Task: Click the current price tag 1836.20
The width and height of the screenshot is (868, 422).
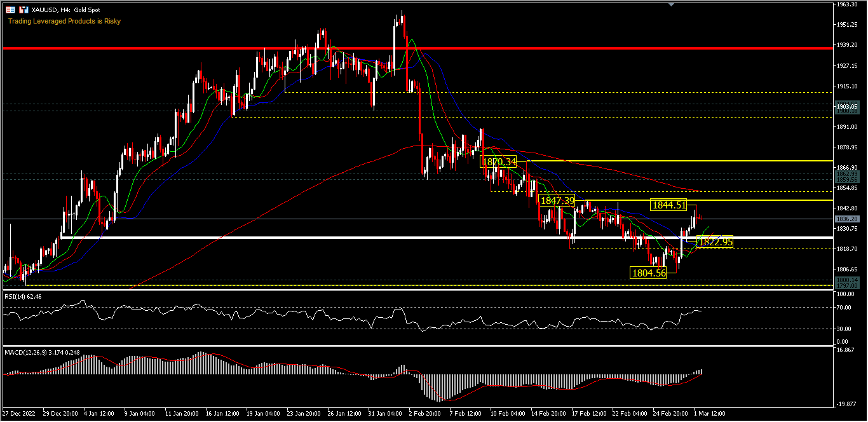Action: coord(848,219)
